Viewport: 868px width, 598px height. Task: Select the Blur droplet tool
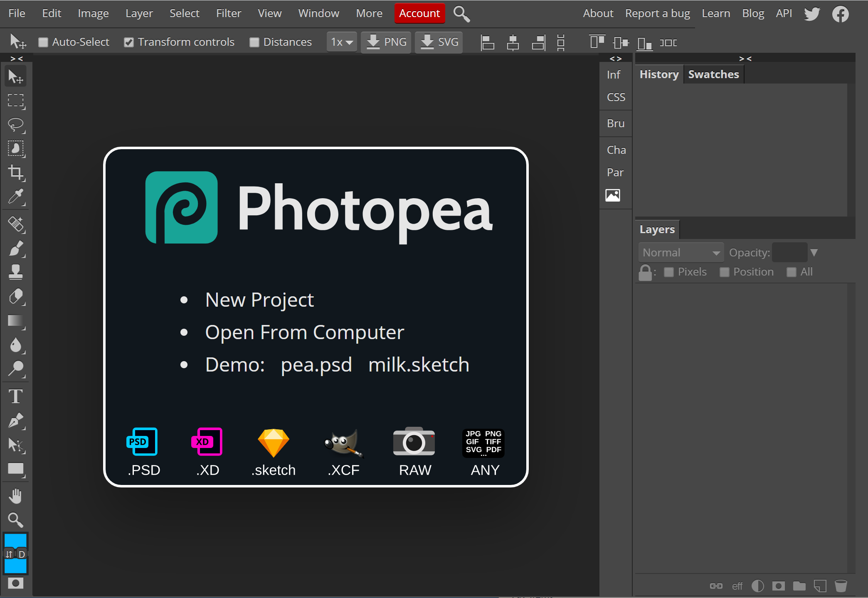[16, 345]
